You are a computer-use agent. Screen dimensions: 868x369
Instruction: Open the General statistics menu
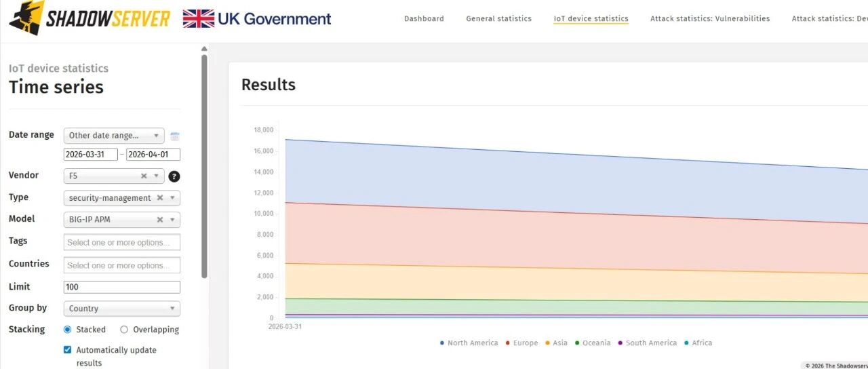tap(498, 19)
